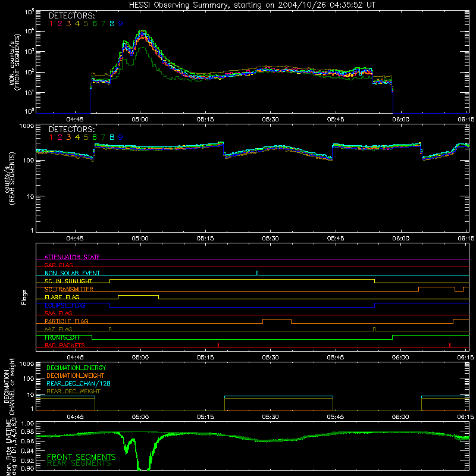Select magenta detector 2 in rear segments legend
Viewport: 476px width, 476px height.
point(60,137)
